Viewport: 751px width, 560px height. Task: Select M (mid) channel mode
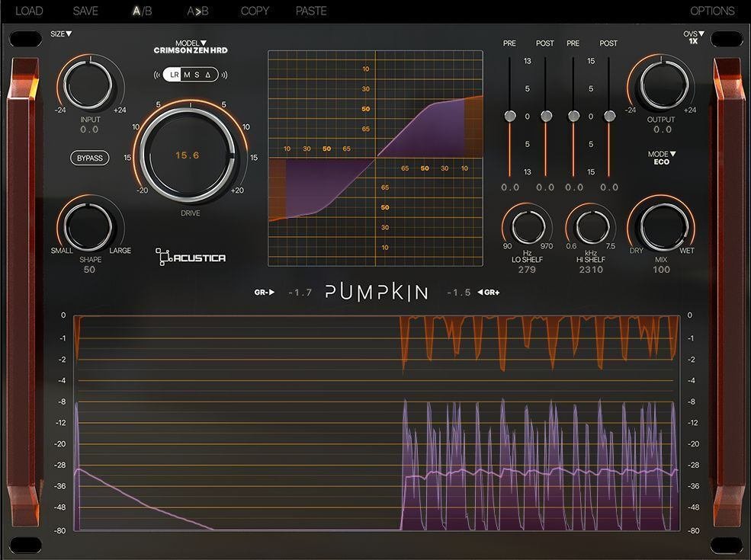coord(186,75)
